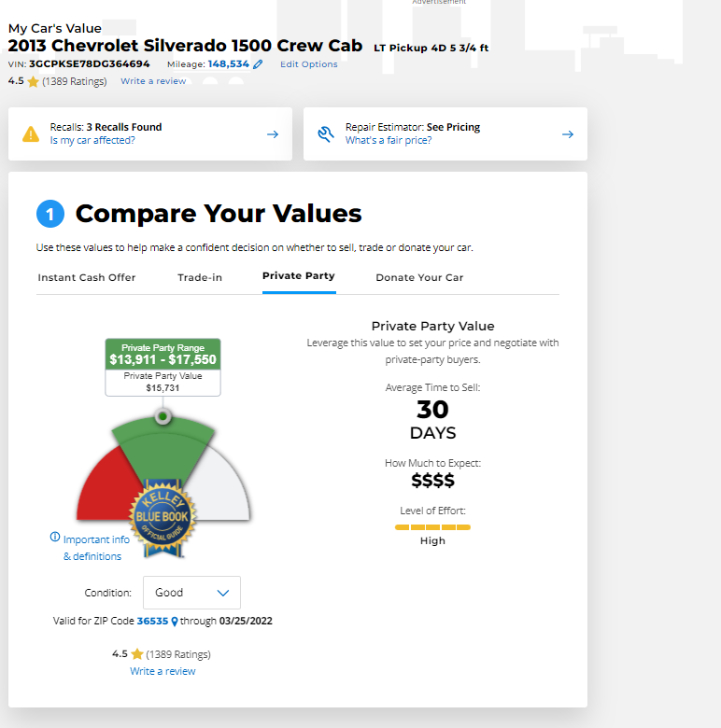Click the yellow recalls warning triangle icon
Viewport: 721px width, 728px height.
pos(31,133)
